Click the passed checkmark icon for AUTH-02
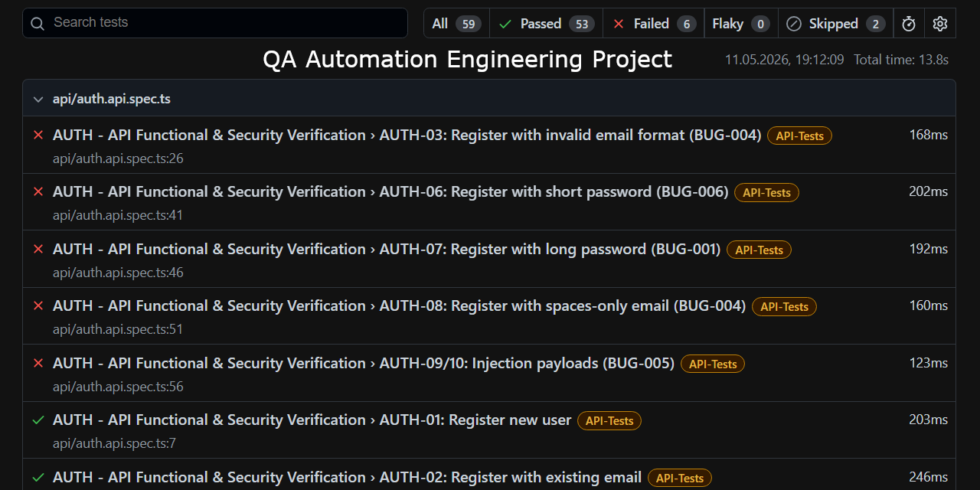 point(38,477)
